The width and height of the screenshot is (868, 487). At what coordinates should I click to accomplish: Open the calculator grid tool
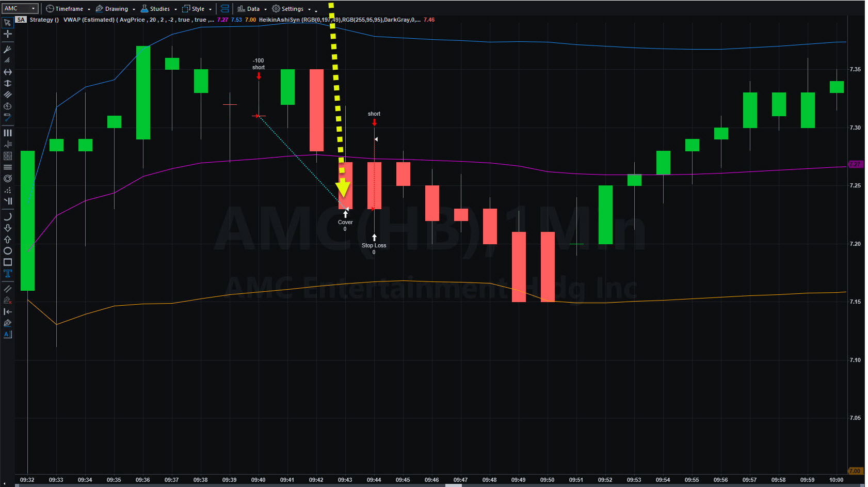pyautogui.click(x=7, y=155)
